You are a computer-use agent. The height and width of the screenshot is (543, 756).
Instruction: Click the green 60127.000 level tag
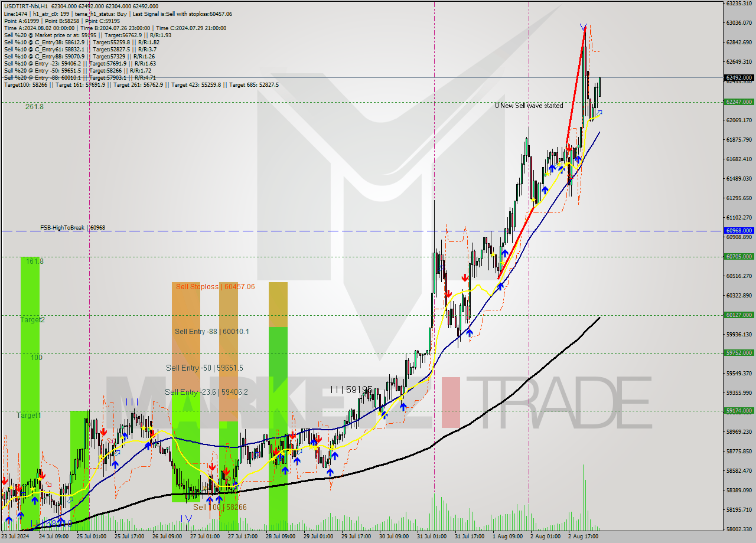point(739,315)
